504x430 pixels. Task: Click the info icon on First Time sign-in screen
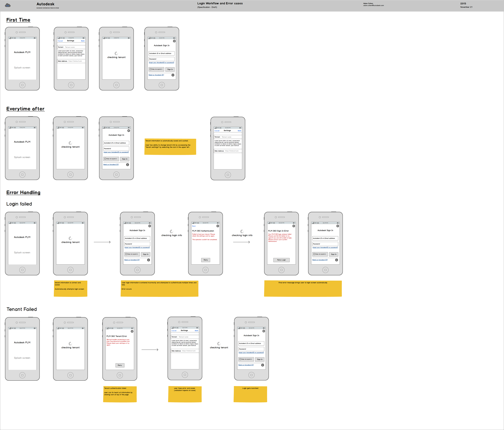[173, 75]
